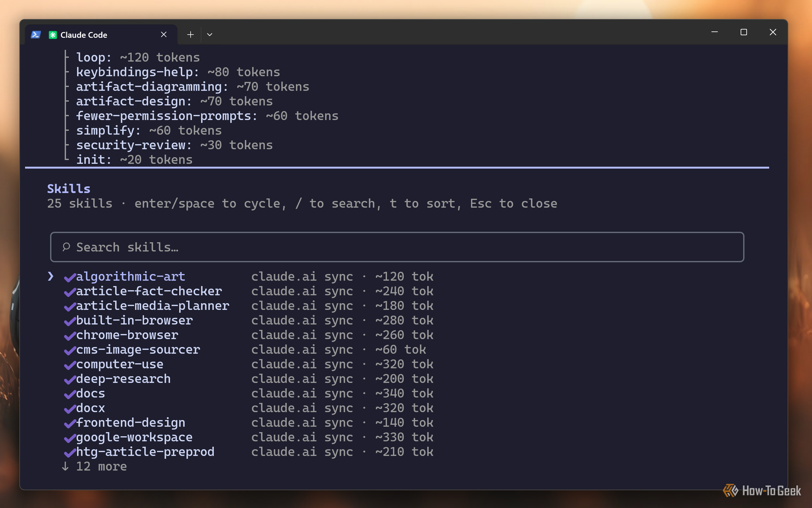This screenshot has height=508, width=812.
Task: Toggle the article-media-planner checkmark
Action: 70,306
